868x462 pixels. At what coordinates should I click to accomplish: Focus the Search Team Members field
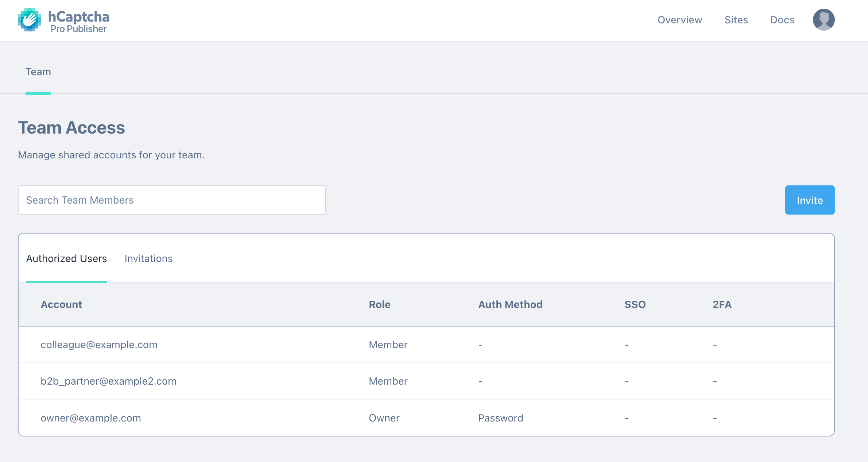point(171,200)
